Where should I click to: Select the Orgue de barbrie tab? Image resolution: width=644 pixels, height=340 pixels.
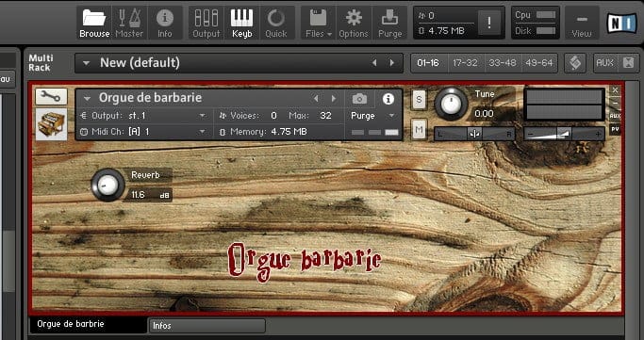click(x=88, y=324)
